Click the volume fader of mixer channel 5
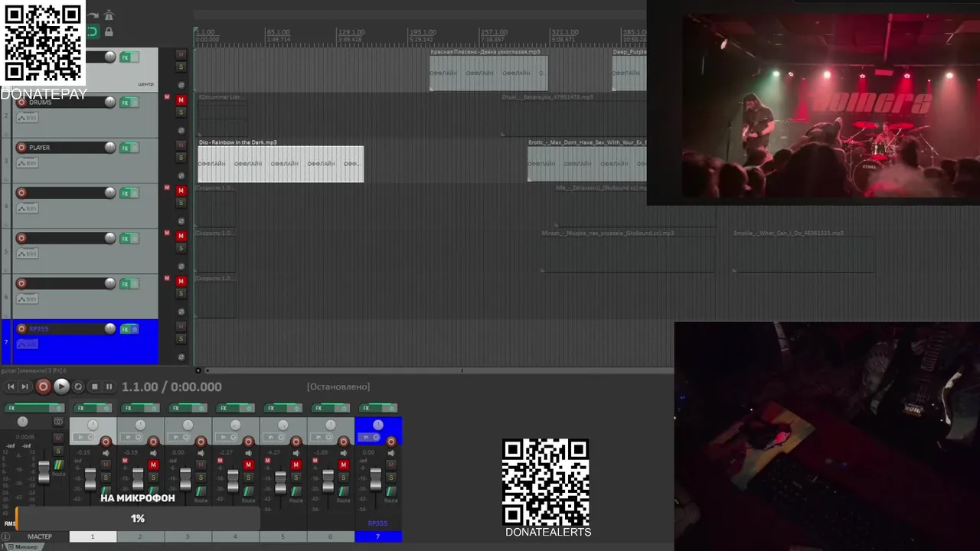The width and height of the screenshot is (980, 551). pos(281,481)
